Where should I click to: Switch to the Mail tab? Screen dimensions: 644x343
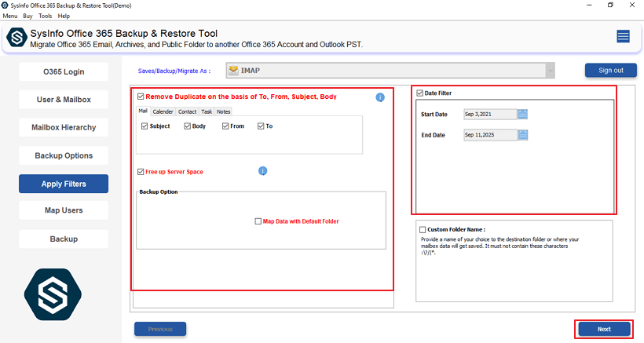point(143,111)
